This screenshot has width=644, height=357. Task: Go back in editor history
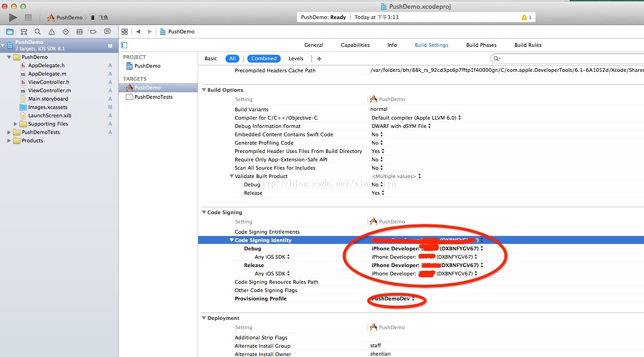pos(138,32)
